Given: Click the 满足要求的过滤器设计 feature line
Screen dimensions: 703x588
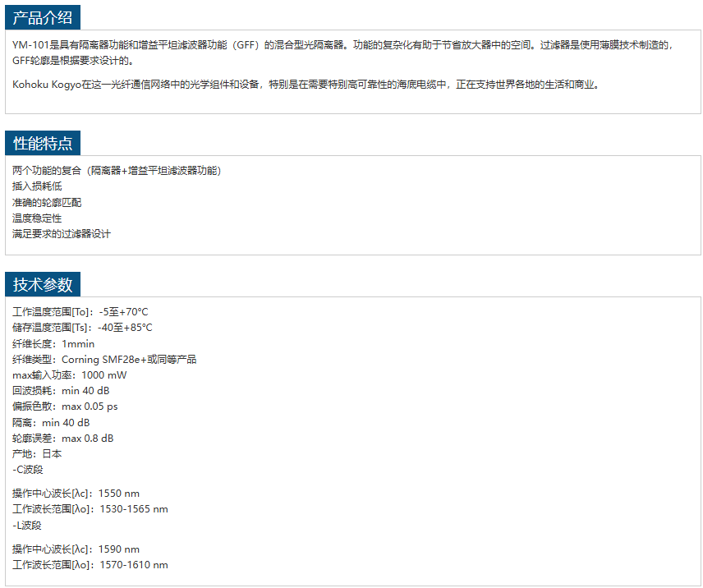Looking at the screenshot, I should click(x=62, y=234).
